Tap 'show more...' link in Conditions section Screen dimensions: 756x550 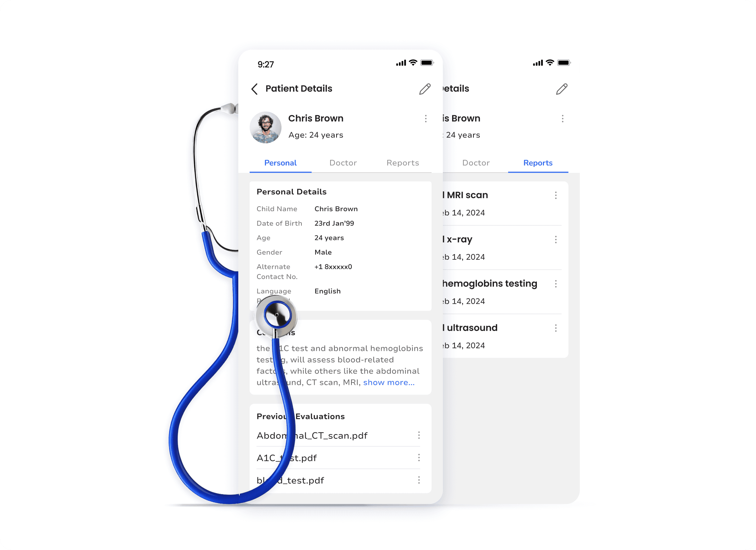(x=388, y=382)
